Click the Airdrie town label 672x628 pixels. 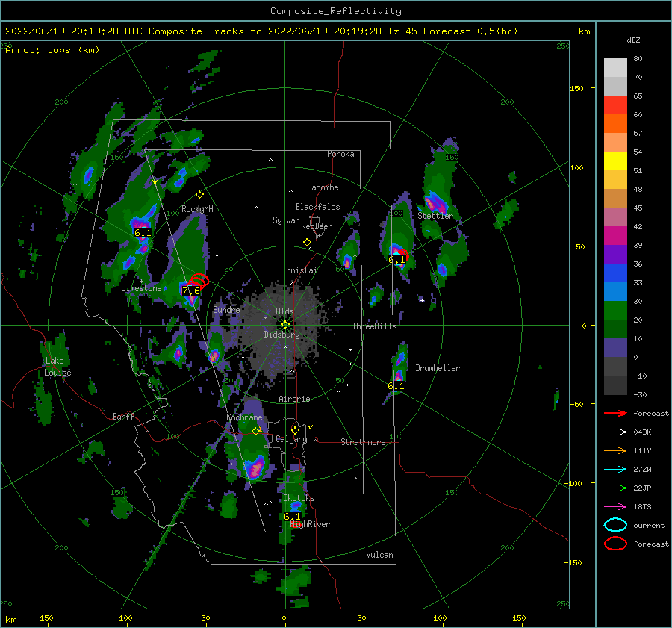pyautogui.click(x=294, y=399)
